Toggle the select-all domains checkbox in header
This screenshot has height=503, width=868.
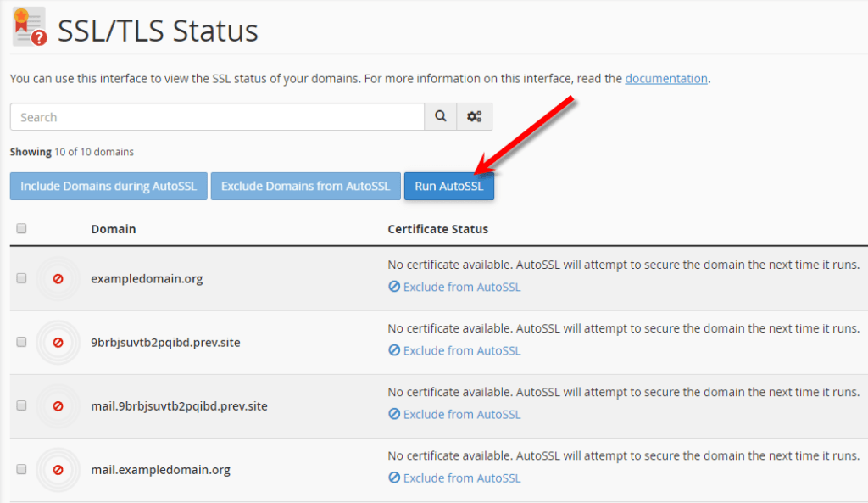21,228
